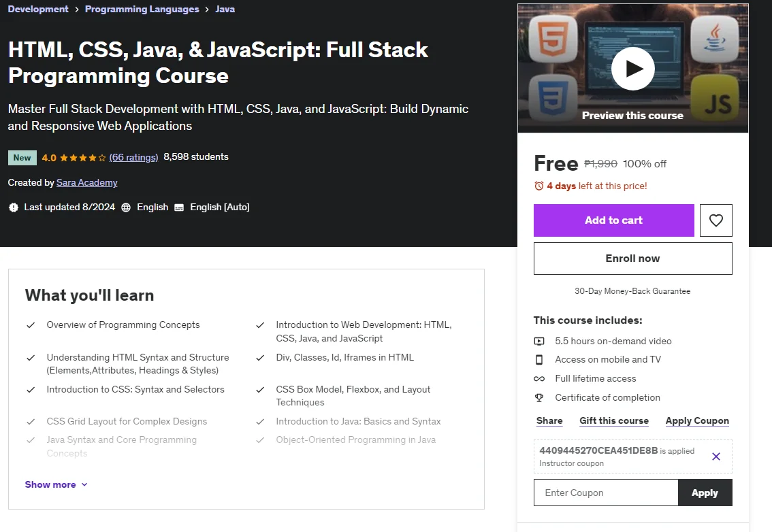Open the Apply Coupon link
Screen dimensions: 772x532
[697, 421]
